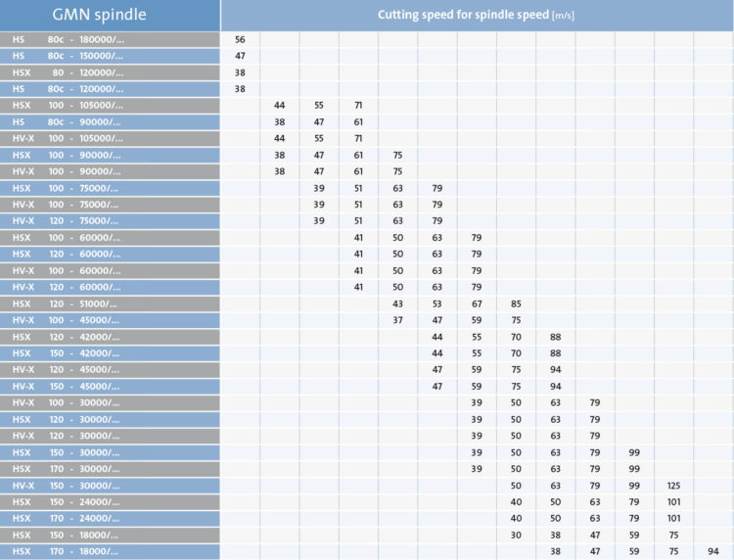This screenshot has height=560, width=734.
Task: Select the HV-X 150 - 30000 row label
Action: [110, 485]
